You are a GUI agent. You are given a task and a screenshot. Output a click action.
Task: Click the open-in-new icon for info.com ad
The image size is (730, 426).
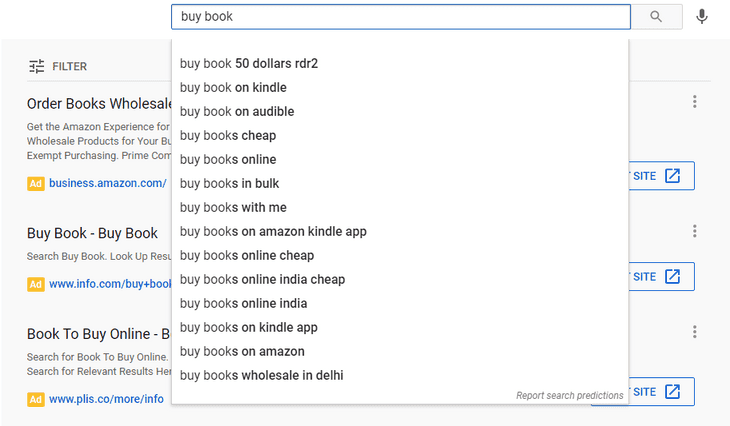coord(672,276)
